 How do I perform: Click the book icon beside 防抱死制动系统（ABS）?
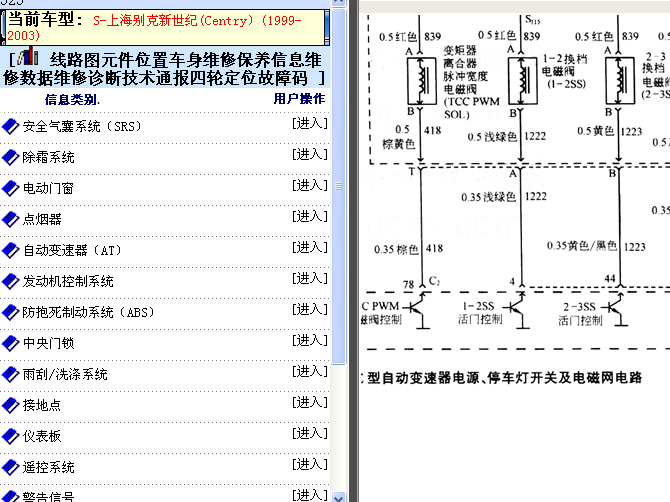11,312
